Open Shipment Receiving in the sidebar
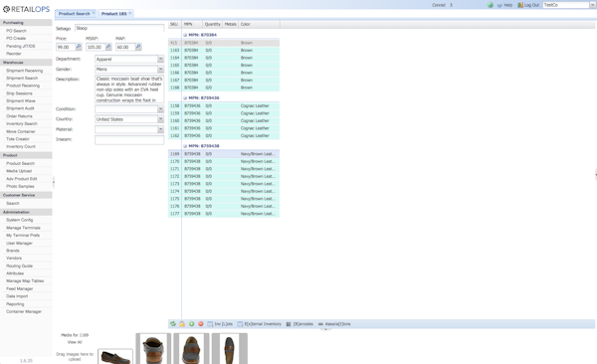 pyautogui.click(x=24, y=71)
